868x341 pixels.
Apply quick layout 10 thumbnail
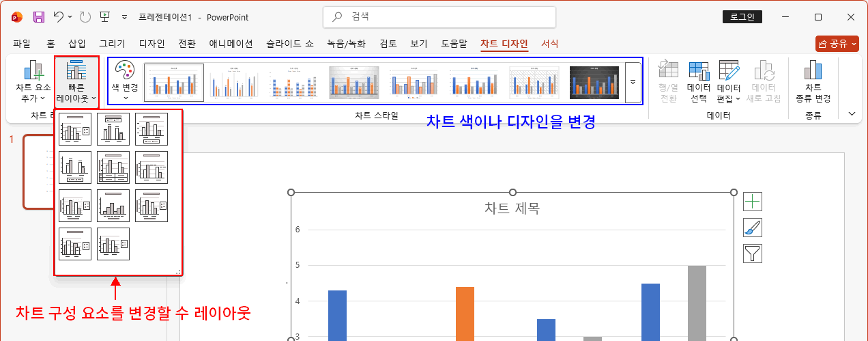tap(75, 244)
